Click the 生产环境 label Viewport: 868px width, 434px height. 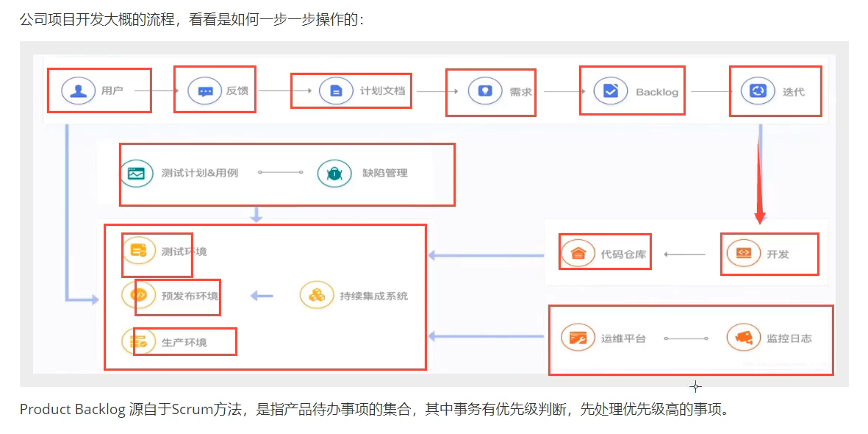click(x=184, y=342)
